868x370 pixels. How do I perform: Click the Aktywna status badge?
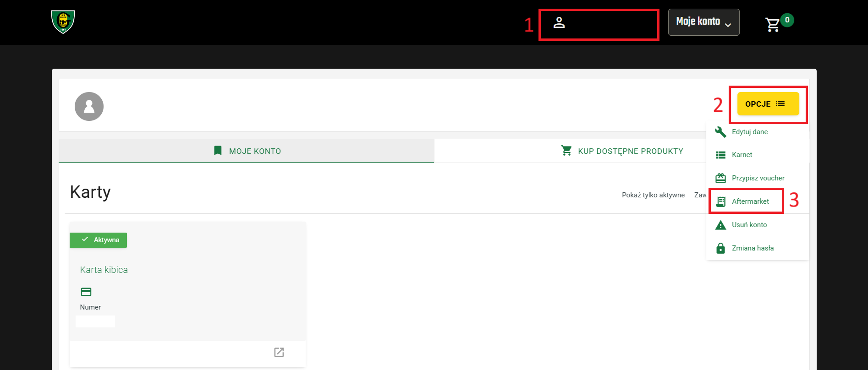point(98,240)
